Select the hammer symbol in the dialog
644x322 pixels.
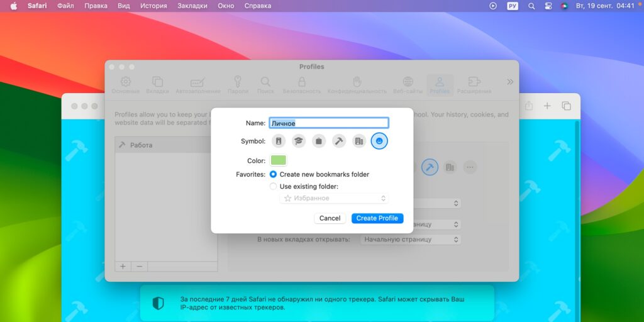[339, 142]
